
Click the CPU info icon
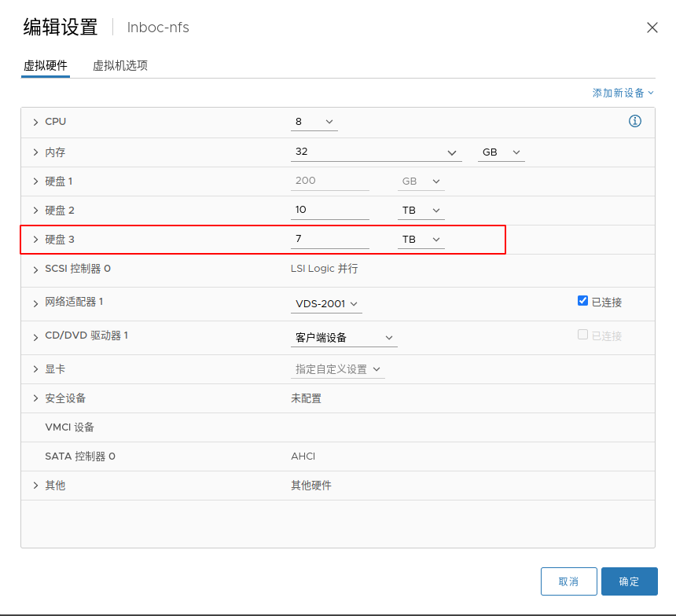[635, 122]
